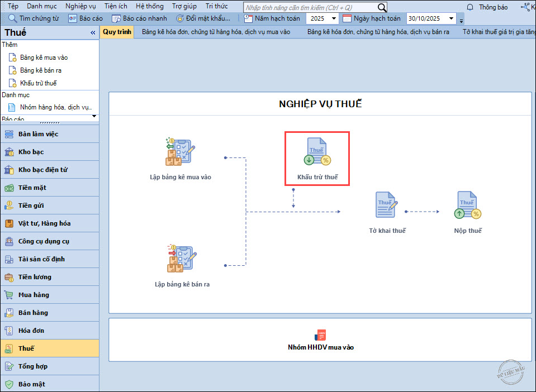
Task: Select Khấu trừ thuế in sidebar list
Action: pos(38,83)
